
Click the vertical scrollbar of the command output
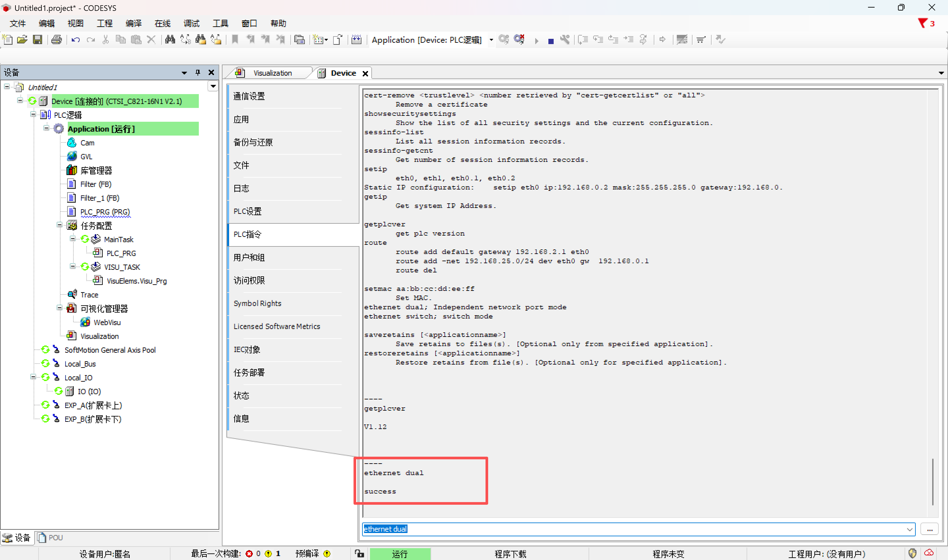933,482
